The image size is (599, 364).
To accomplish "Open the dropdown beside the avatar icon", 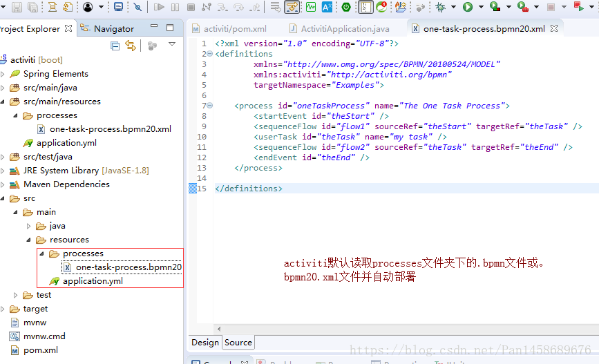I will tap(101, 7).
